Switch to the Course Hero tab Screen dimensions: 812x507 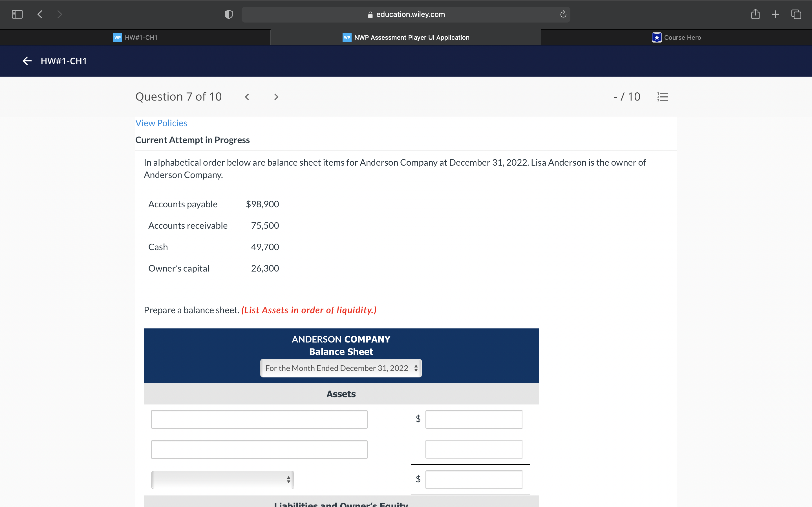[676, 37]
